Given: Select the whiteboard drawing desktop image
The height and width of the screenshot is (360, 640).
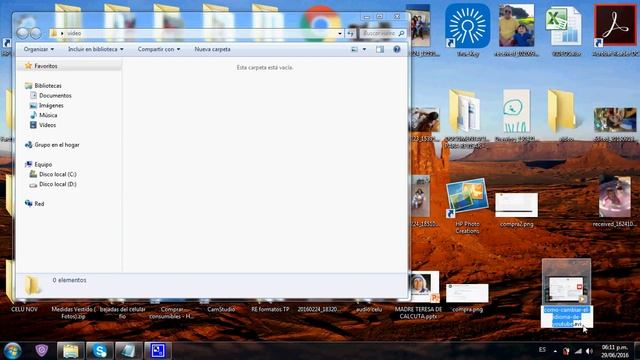Looking at the screenshot, I should [516, 111].
